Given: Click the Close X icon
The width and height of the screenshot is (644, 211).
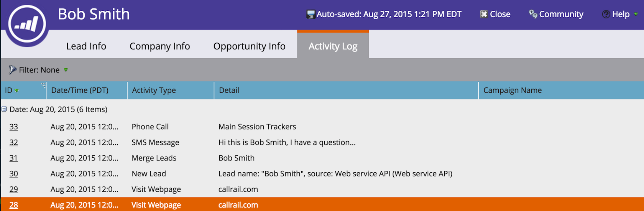Looking at the screenshot, I should [x=484, y=14].
